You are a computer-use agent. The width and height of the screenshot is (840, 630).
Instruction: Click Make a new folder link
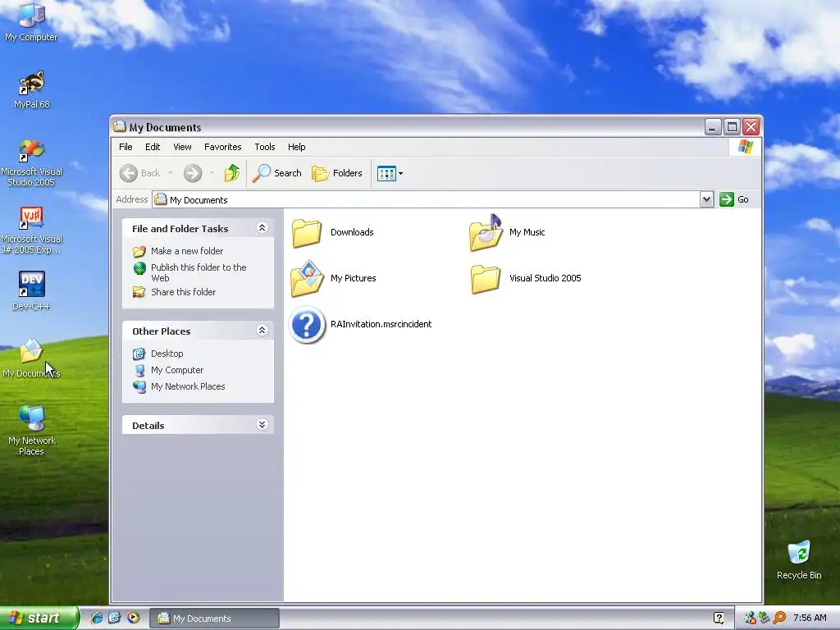click(x=187, y=251)
